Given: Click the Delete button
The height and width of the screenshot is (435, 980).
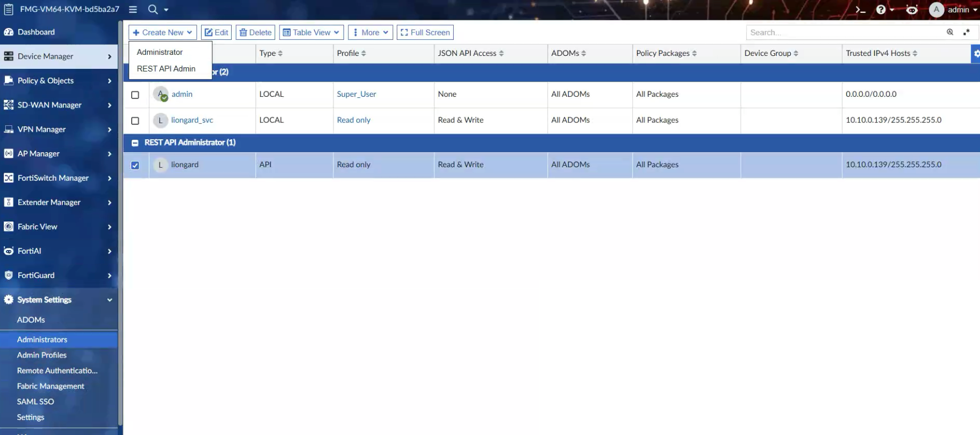Looking at the screenshot, I should 255,32.
